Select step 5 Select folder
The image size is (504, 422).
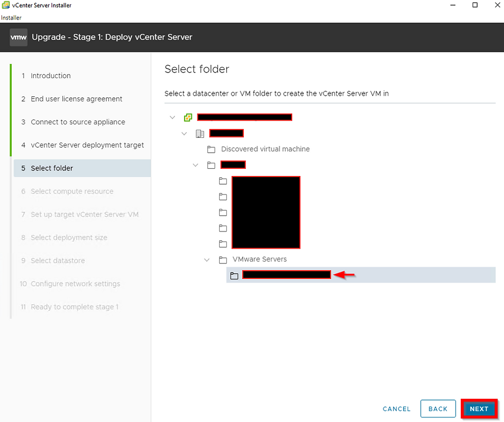pyautogui.click(x=82, y=168)
